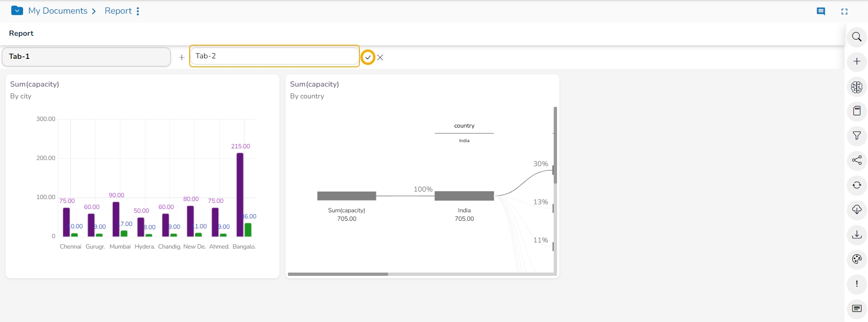This screenshot has height=322, width=868.
Task: Open the search icon in right sidebar
Action: (x=857, y=37)
